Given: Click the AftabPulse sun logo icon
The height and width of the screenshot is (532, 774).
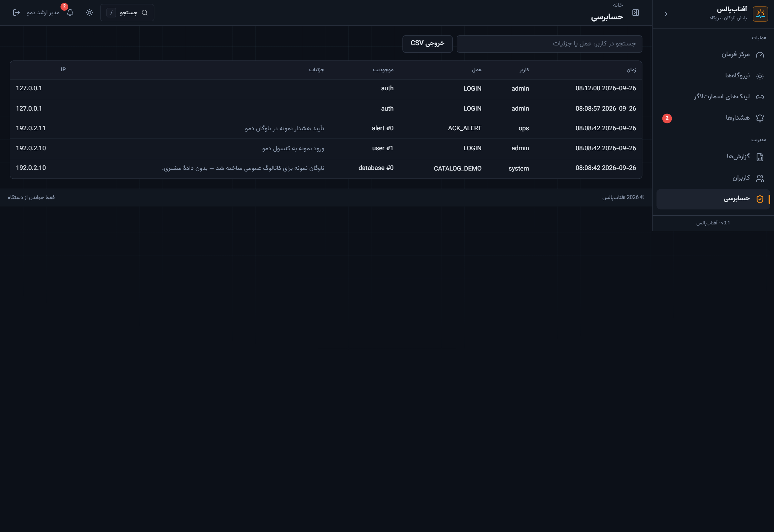Looking at the screenshot, I should pyautogui.click(x=760, y=14).
